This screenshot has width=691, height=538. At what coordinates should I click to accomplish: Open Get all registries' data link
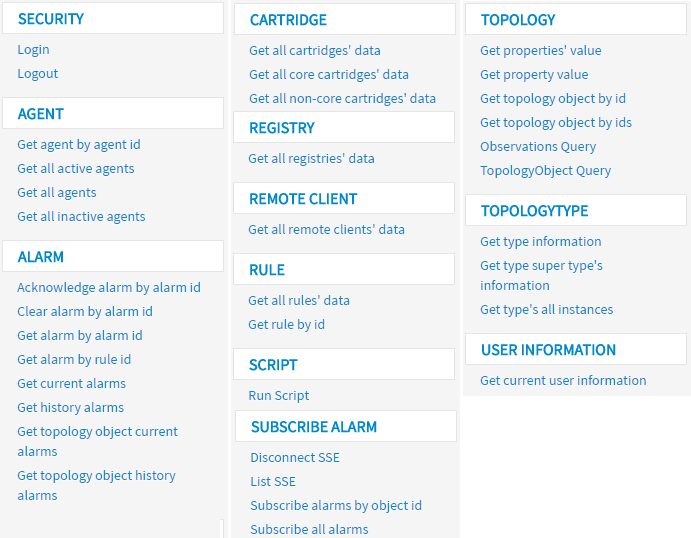coord(311,159)
